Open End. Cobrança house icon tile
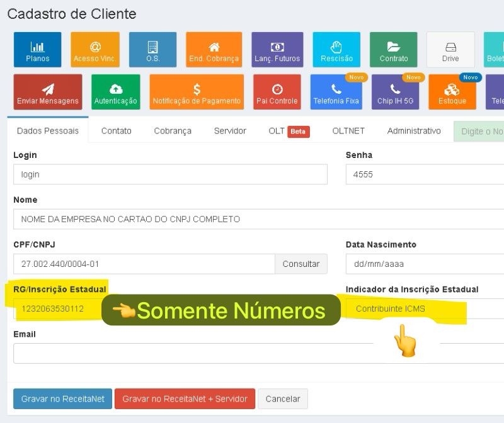 [214, 50]
